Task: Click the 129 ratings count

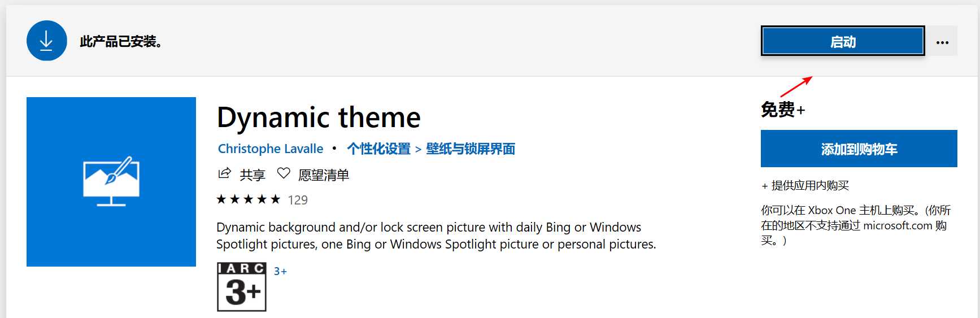Action: click(298, 200)
